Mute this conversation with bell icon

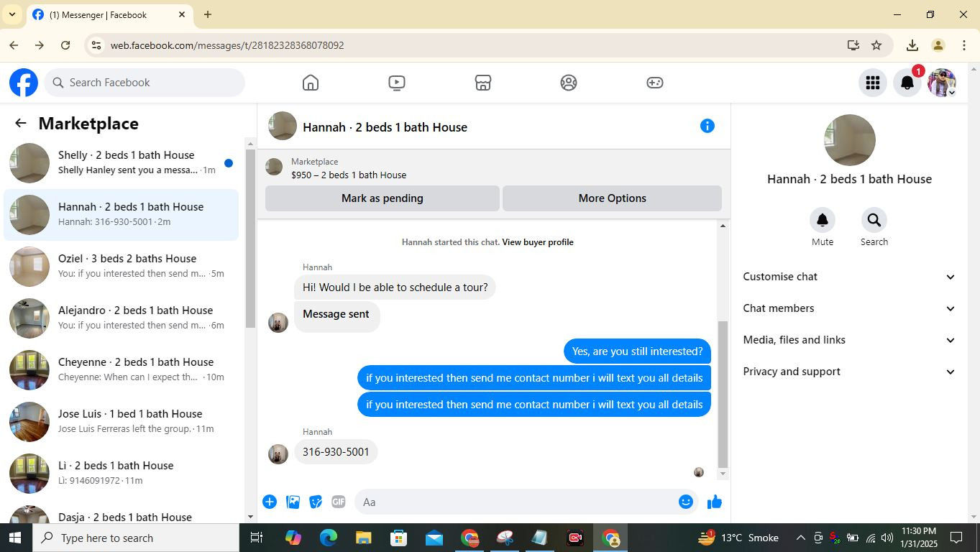823,220
